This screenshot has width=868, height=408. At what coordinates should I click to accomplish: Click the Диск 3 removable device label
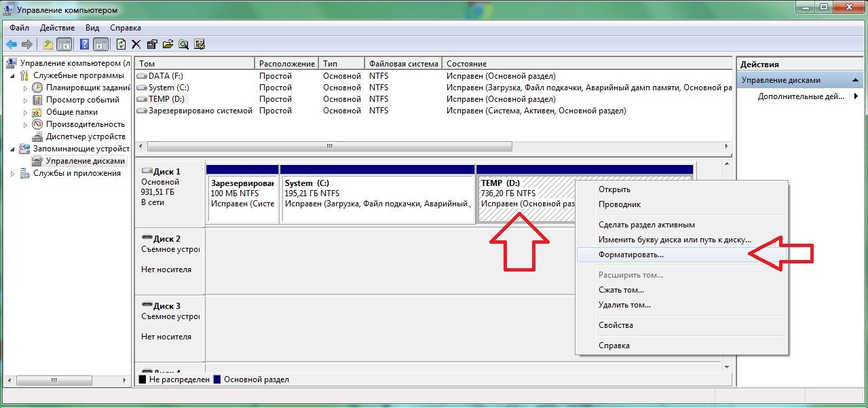coord(170,316)
